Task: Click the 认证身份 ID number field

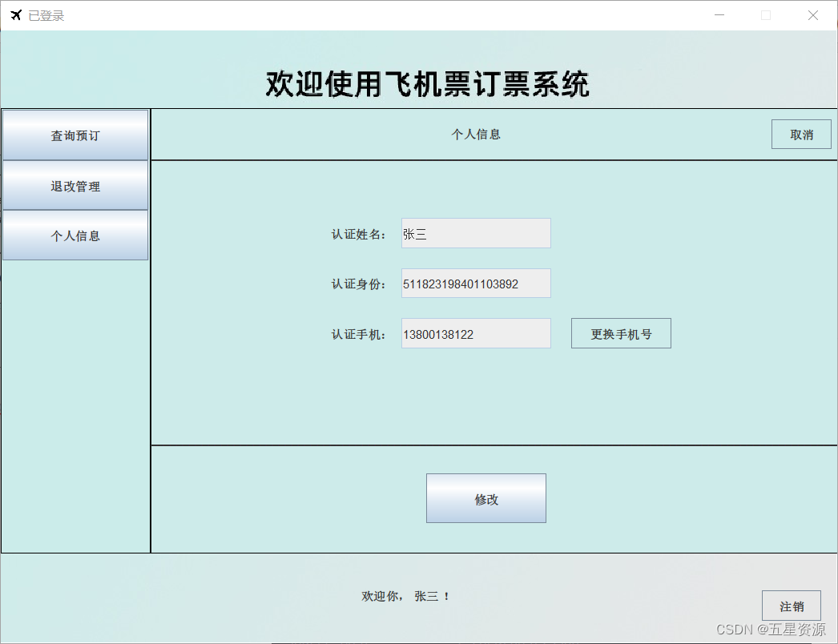Action: (475, 283)
